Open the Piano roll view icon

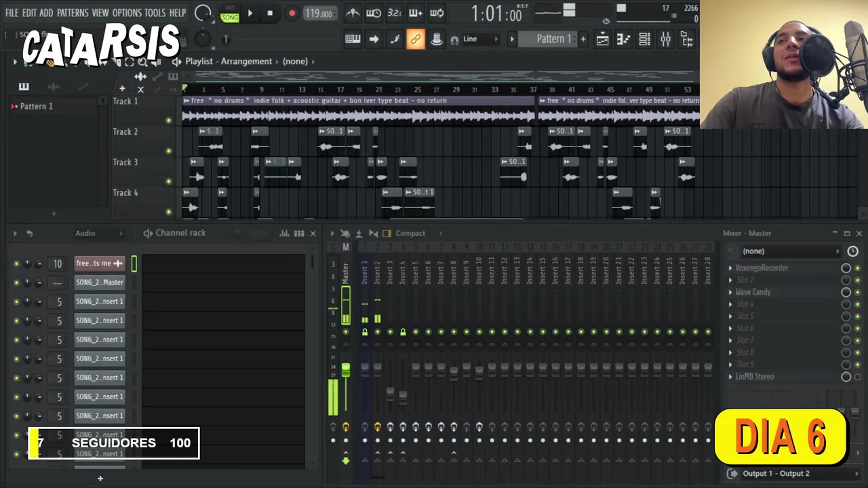[x=623, y=39]
